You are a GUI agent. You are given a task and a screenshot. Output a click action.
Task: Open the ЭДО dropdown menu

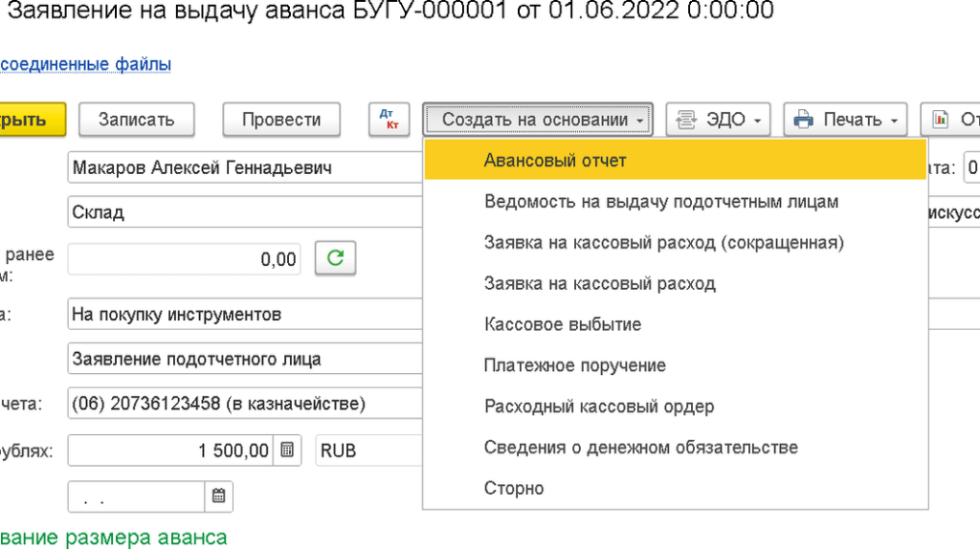coord(719,120)
